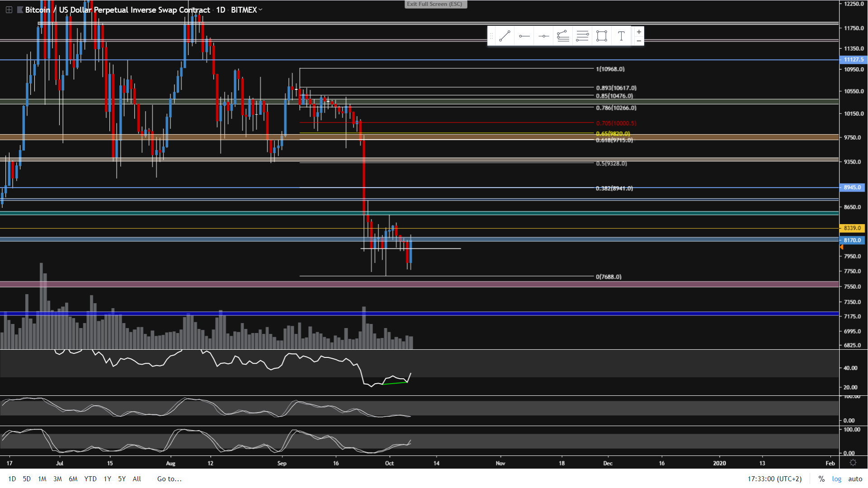Select the trend-based Fib extension tool
Viewport: 868px width, 488px height.
click(x=563, y=36)
